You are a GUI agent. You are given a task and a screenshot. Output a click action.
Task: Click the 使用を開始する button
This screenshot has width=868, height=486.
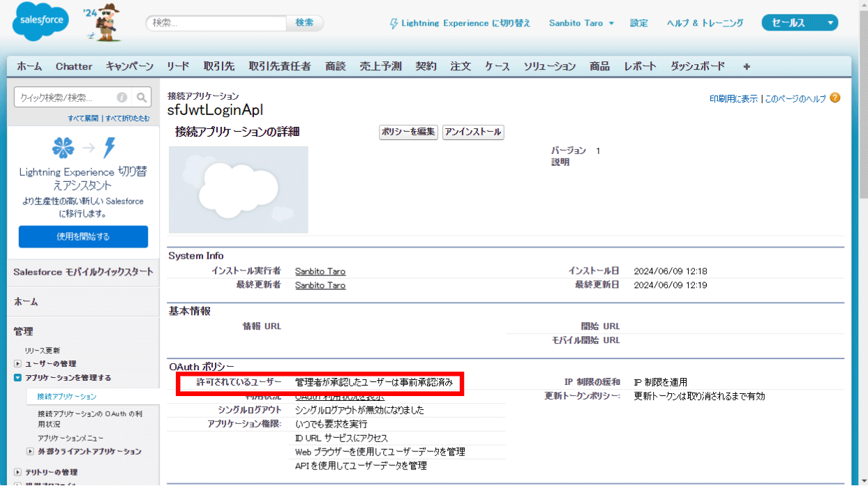(x=83, y=236)
